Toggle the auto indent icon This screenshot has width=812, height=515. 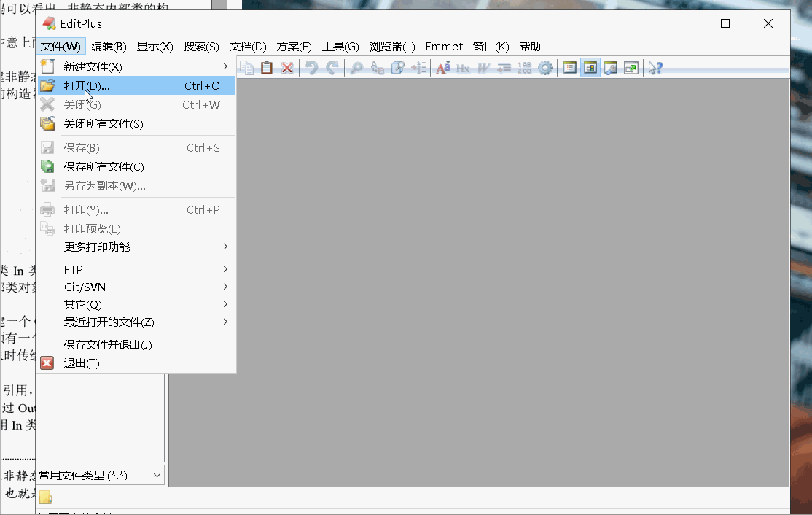504,68
